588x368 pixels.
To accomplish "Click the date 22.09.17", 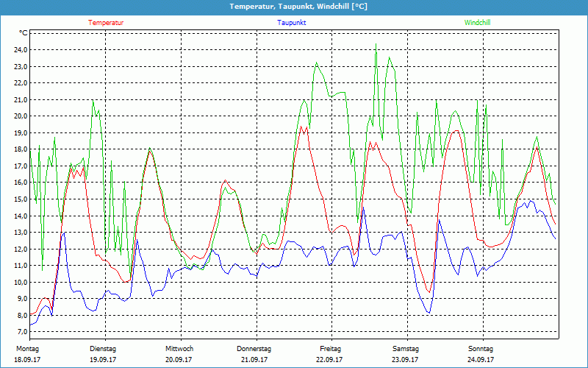I will coord(329,360).
